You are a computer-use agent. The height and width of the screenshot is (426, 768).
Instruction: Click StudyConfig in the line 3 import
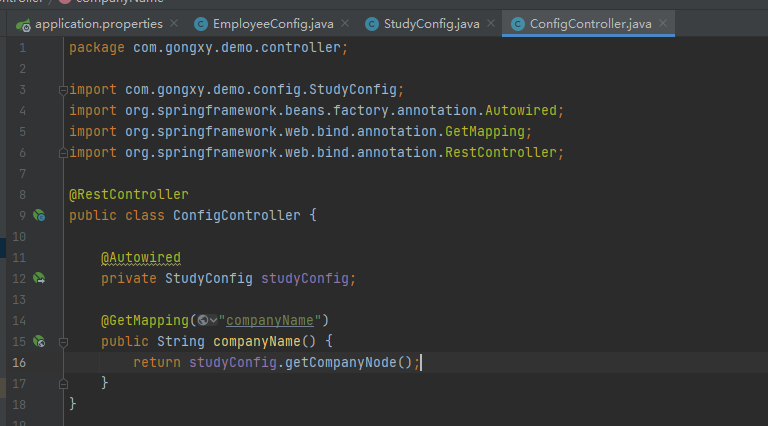point(353,90)
